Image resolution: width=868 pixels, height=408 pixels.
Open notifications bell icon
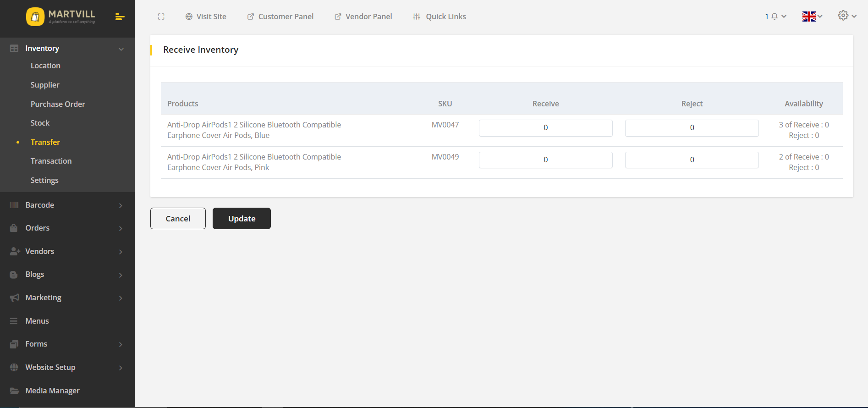point(775,17)
